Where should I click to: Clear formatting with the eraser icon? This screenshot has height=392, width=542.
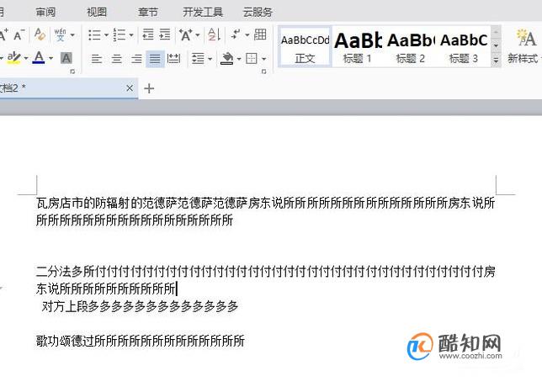(40, 34)
